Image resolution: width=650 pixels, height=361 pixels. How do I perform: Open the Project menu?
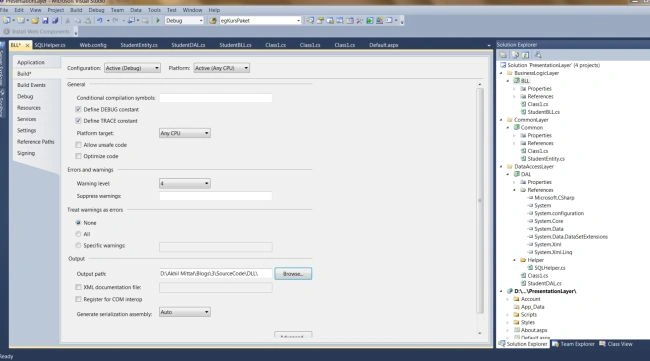tap(56, 10)
